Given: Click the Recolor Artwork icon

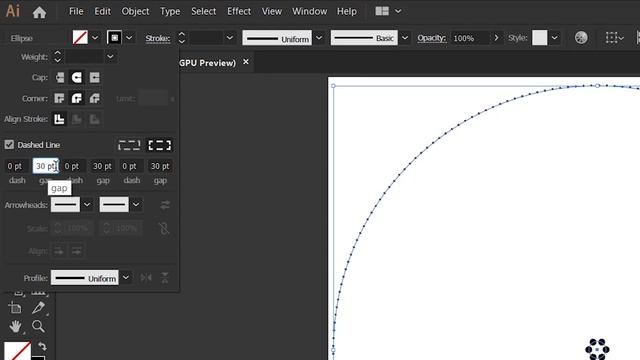Looking at the screenshot, I should tap(581, 38).
